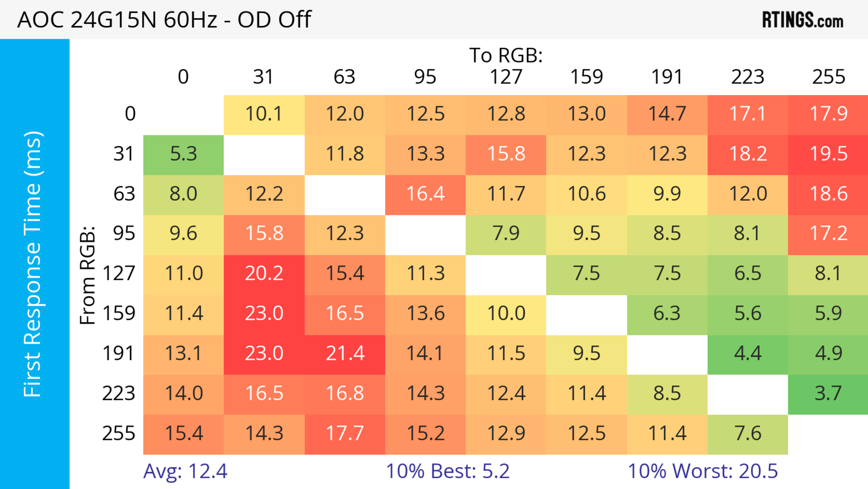
Task: Click the To RGB: header label
Action: (x=506, y=56)
